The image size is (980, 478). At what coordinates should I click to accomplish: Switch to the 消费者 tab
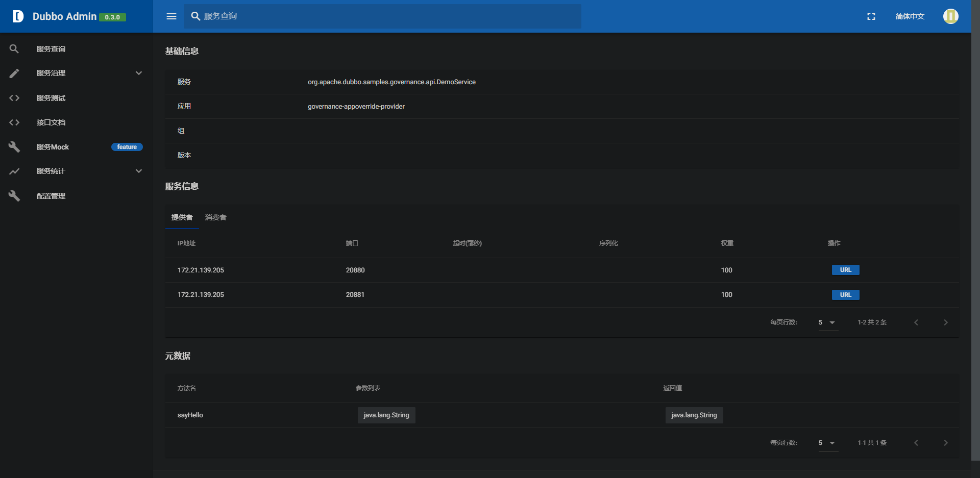[x=215, y=217]
